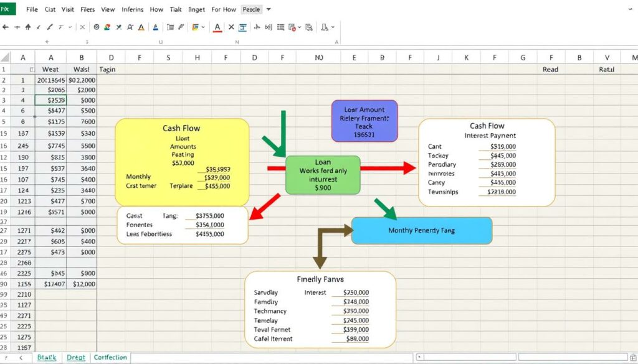Click the stacked horizontal lines icon

click(x=281, y=27)
